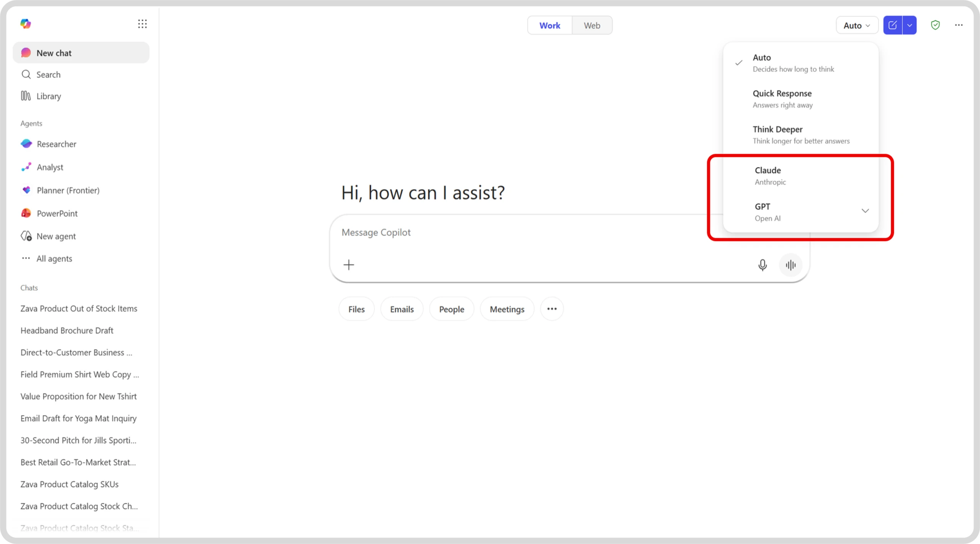This screenshot has width=980, height=544.
Task: Click the Meetings prompt chip
Action: click(507, 309)
